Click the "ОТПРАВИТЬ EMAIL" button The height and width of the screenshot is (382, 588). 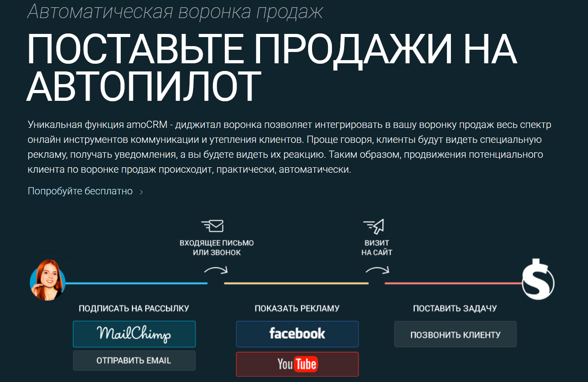tap(134, 361)
